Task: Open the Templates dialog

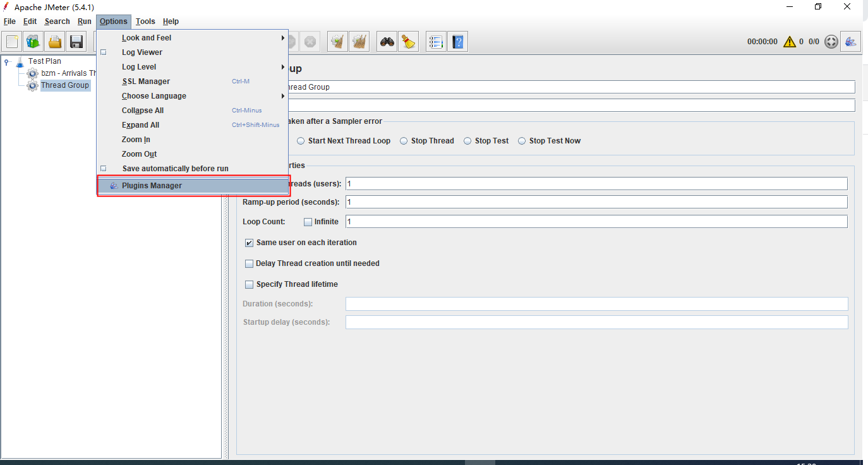Action: pyautogui.click(x=33, y=41)
